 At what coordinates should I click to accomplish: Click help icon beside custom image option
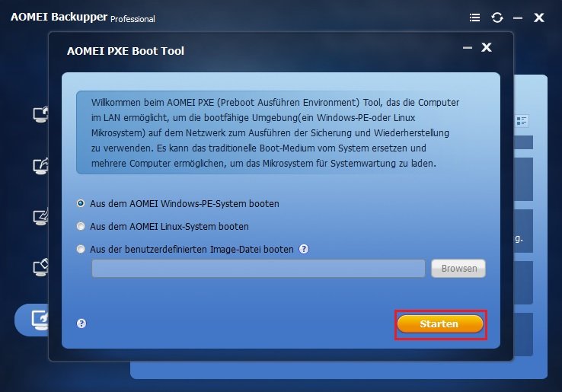coord(304,249)
